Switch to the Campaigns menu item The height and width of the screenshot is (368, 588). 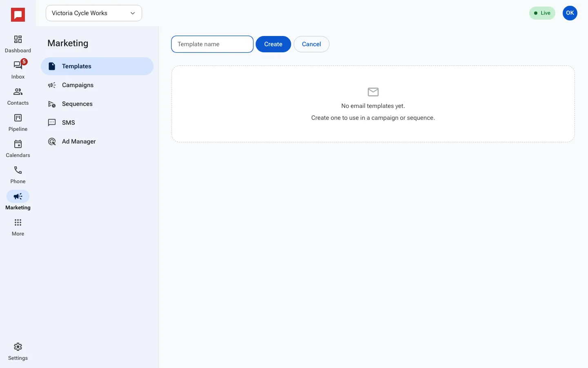[x=97, y=85]
